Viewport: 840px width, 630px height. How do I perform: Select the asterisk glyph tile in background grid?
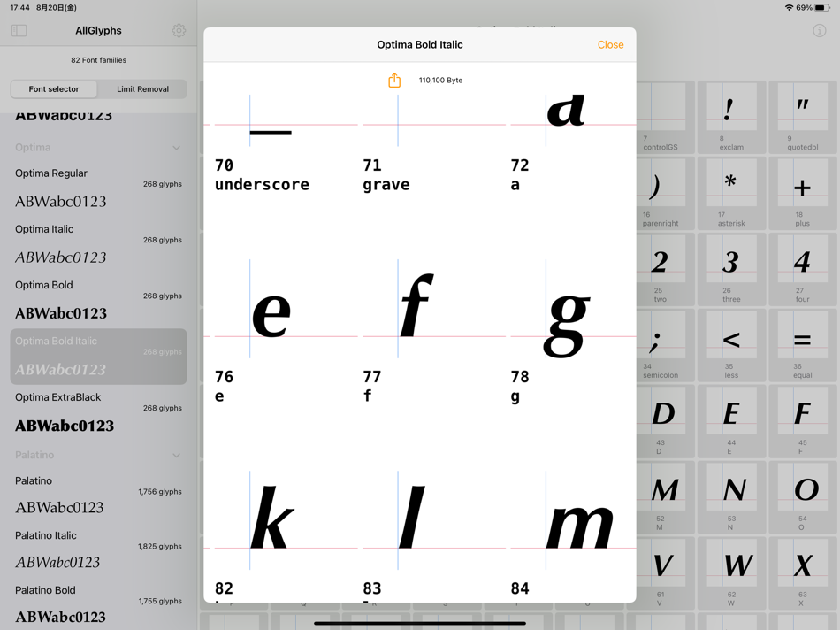pyautogui.click(x=731, y=193)
